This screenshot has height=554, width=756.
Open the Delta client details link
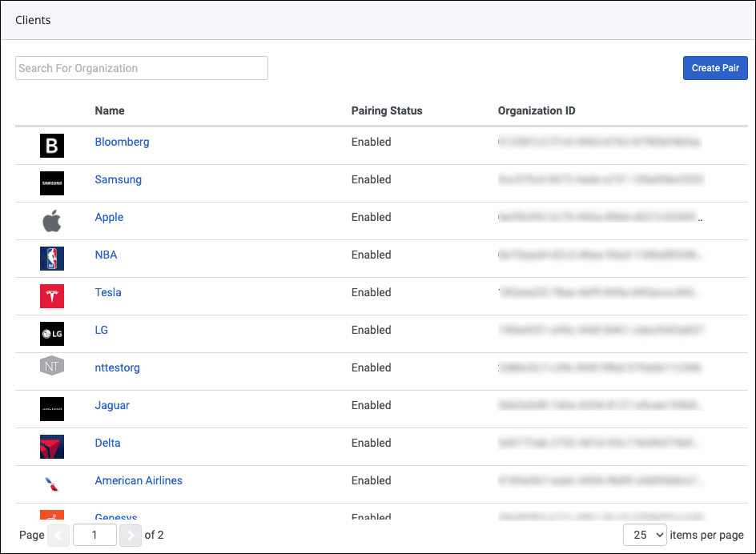[107, 443]
